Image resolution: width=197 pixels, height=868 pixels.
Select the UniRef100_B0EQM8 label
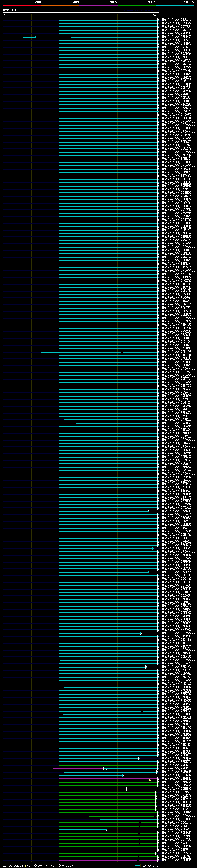(x=177, y=772)
